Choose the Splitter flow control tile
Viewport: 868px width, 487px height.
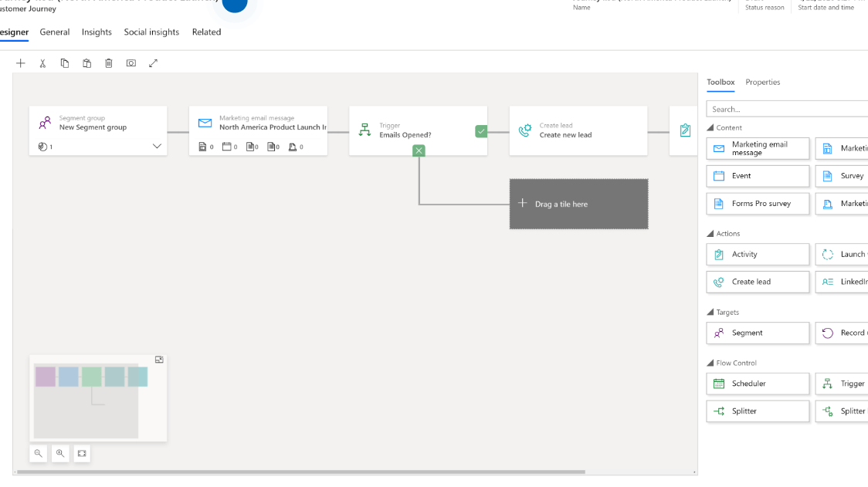[758, 411]
